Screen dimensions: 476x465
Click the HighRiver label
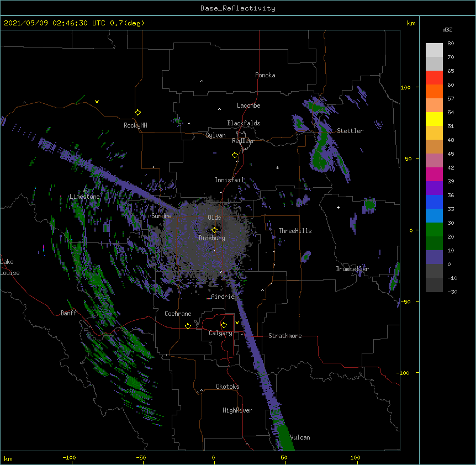click(x=237, y=410)
